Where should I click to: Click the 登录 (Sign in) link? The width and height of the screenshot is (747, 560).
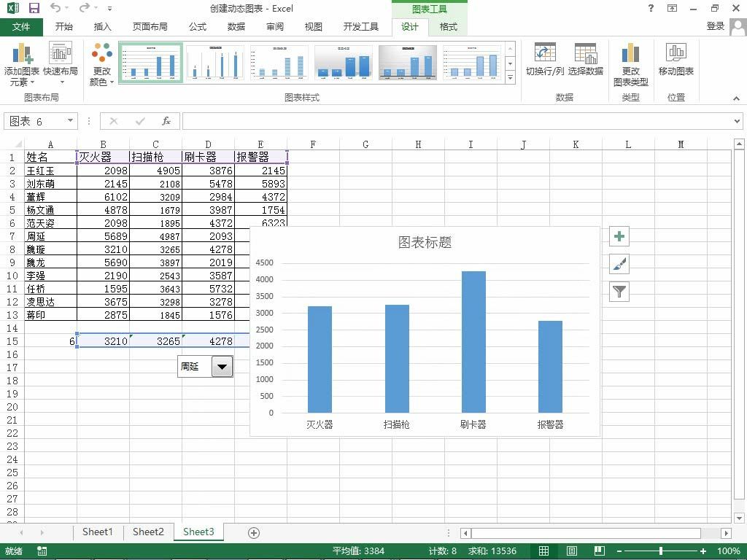[x=715, y=26]
